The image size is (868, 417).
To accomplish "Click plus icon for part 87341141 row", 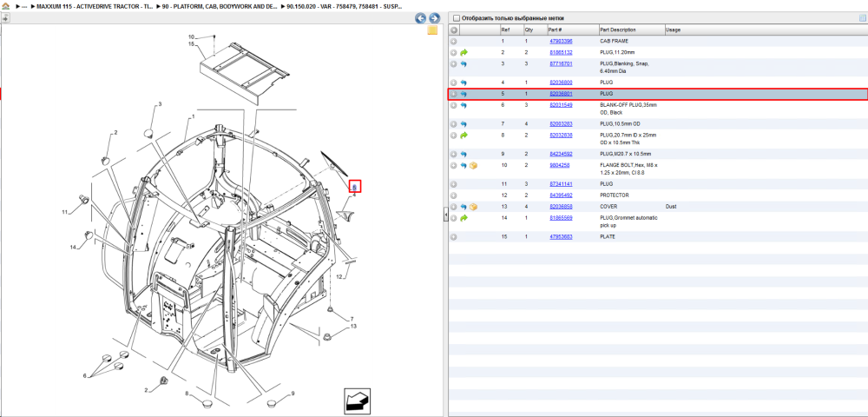I will 453,184.
